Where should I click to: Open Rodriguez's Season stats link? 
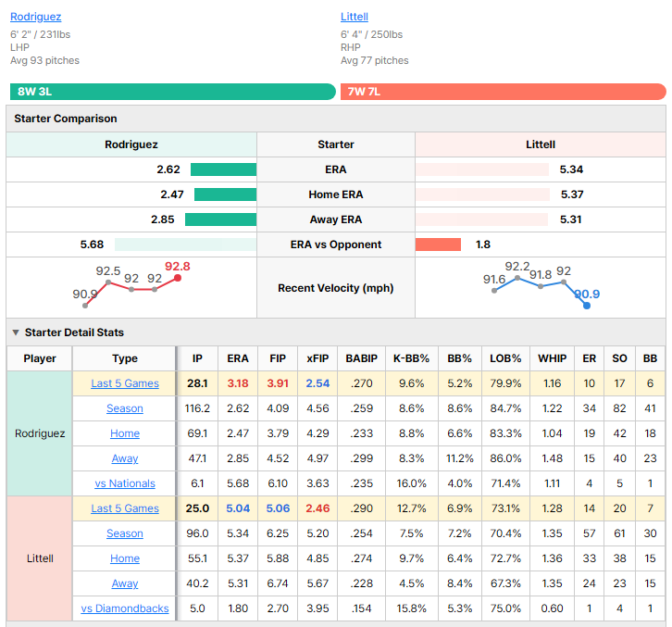125,408
